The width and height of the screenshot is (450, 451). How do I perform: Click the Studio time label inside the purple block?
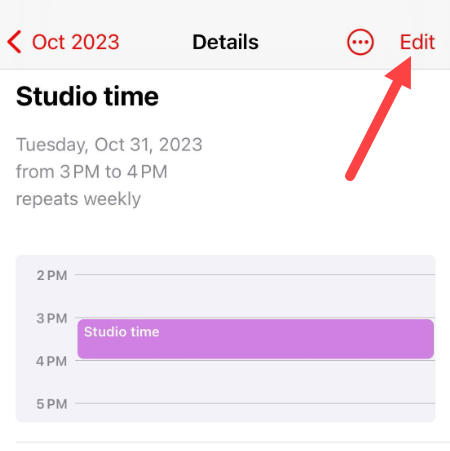pos(121,332)
